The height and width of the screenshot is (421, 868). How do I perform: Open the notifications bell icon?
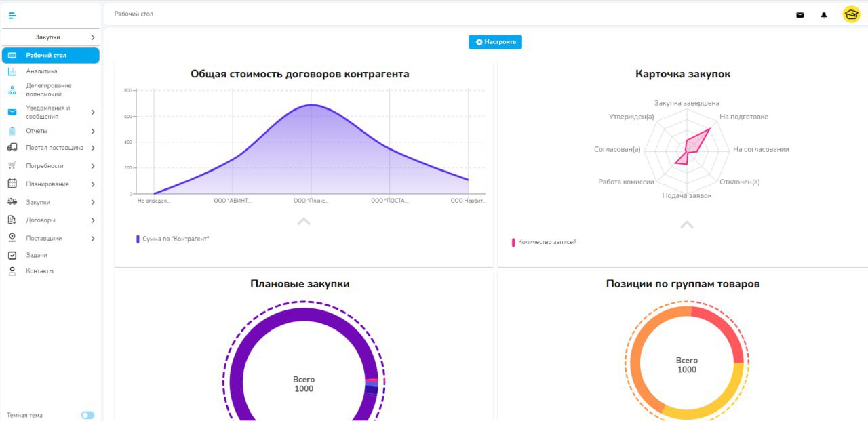click(824, 14)
